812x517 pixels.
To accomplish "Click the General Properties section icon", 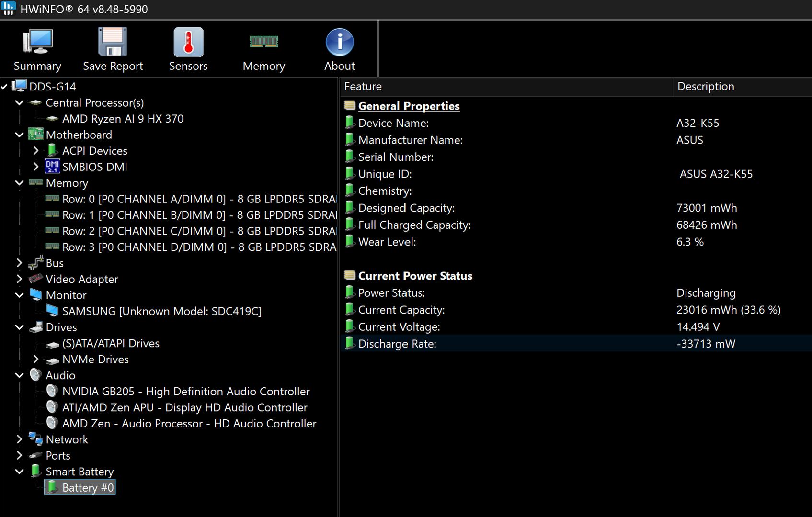I will point(350,105).
